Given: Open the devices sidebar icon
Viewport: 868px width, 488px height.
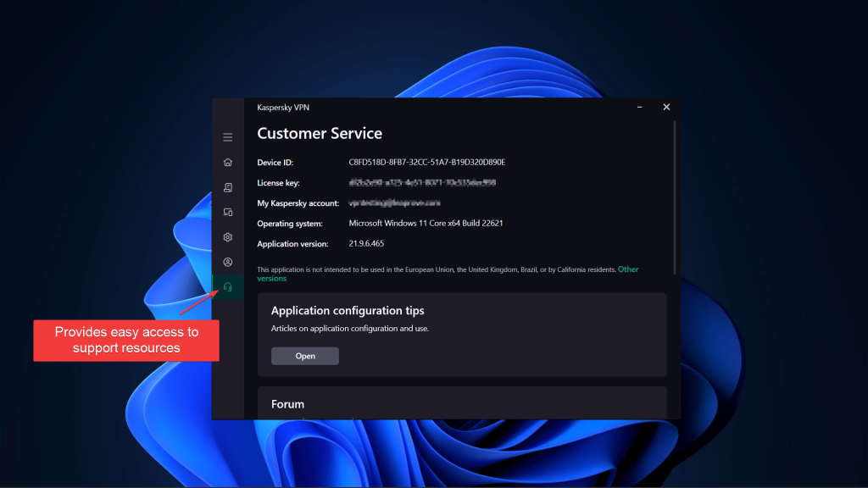Looking at the screenshot, I should point(227,212).
